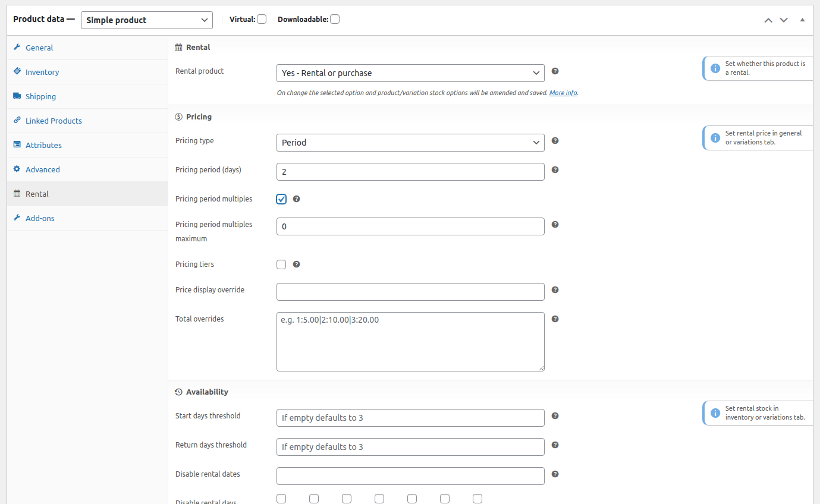
Task: Click the Pricing section dollar icon
Action: 178,116
